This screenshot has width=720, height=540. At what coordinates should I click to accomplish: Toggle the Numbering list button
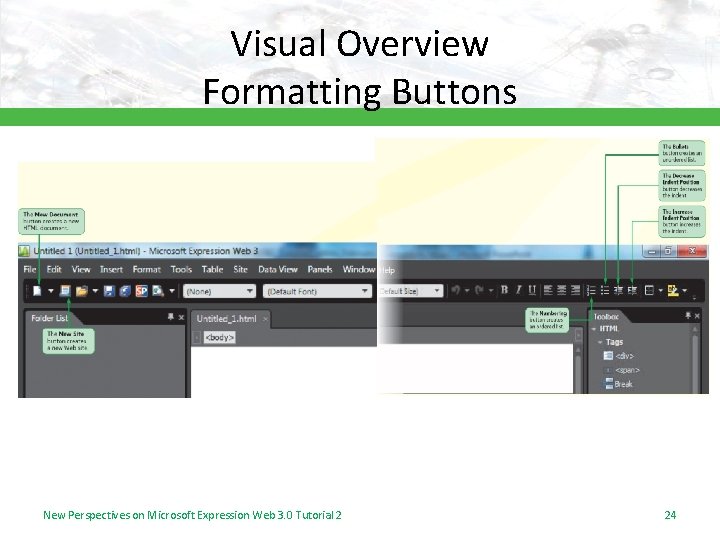pos(591,290)
